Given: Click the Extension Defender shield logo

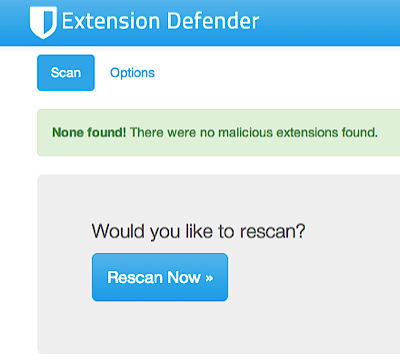Looking at the screenshot, I should tap(43, 22).
